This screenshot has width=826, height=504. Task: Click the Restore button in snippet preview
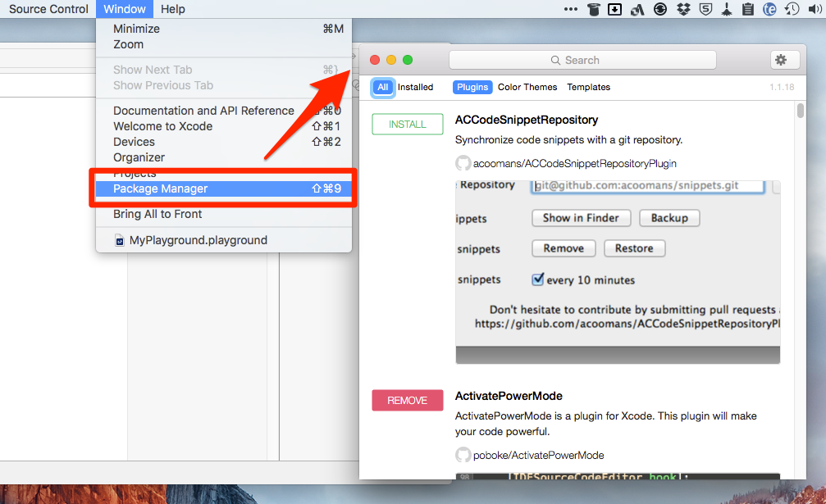[634, 248]
